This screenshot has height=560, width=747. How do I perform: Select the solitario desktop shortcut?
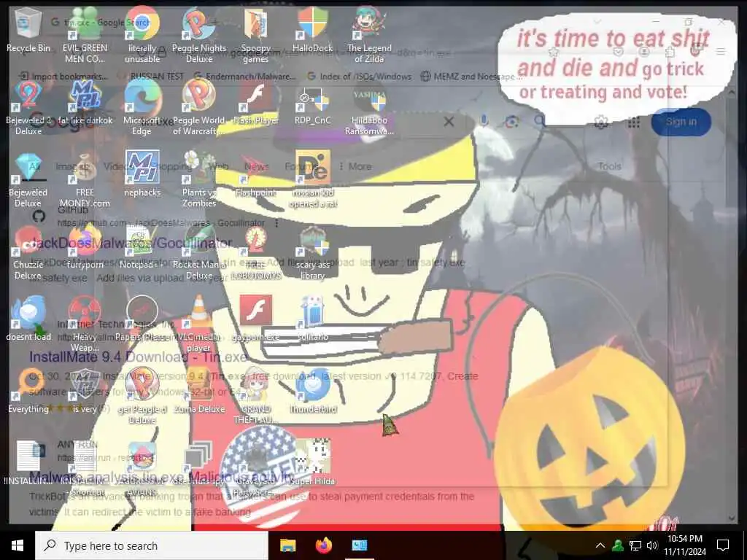312,318
